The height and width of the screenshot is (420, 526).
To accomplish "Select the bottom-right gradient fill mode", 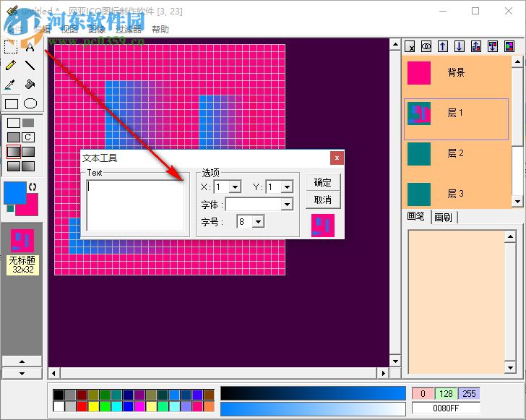I will (x=28, y=166).
